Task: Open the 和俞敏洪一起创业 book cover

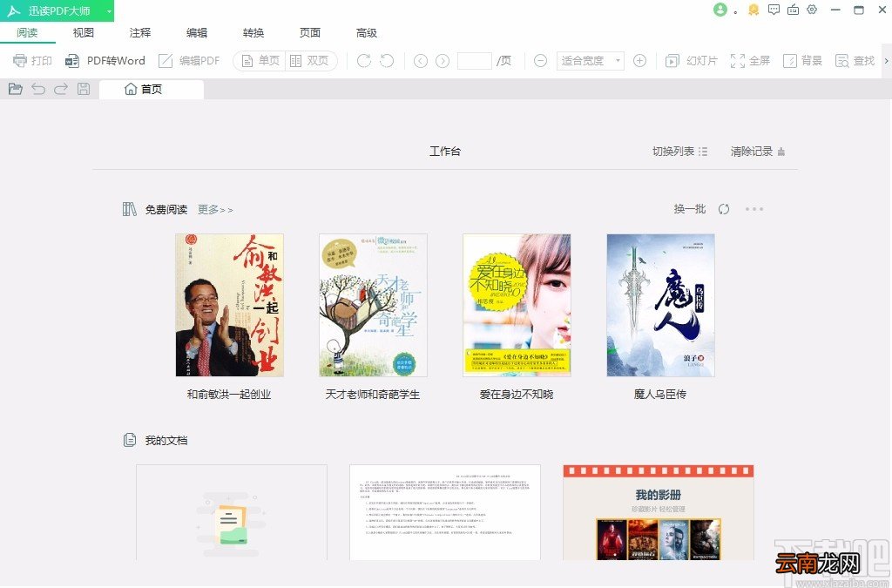Action: pyautogui.click(x=229, y=305)
